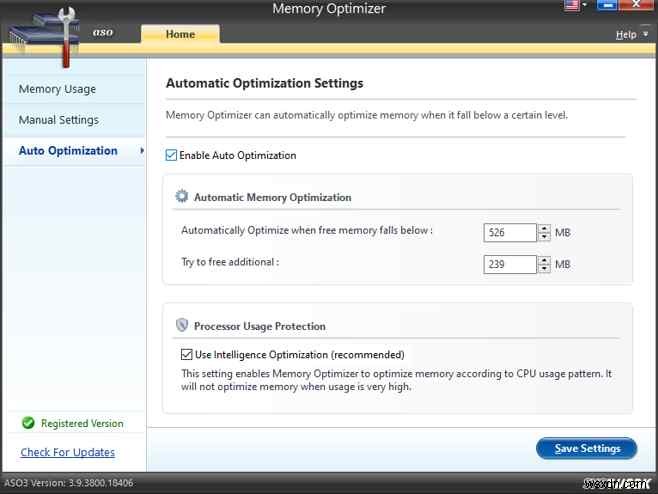Click the green Registered Version checkmark icon
Image resolution: width=658 pixels, height=494 pixels.
pyautogui.click(x=28, y=423)
